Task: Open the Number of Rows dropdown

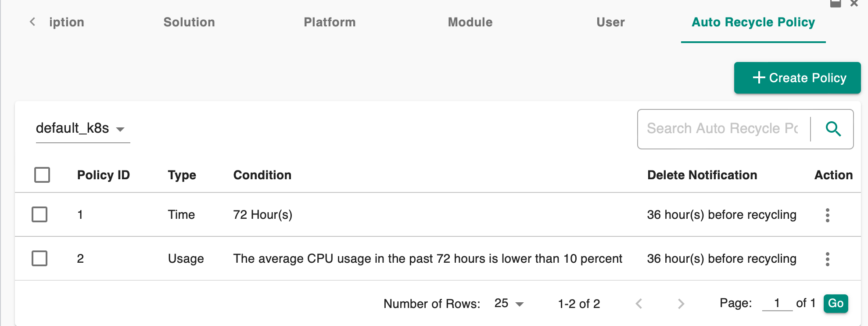Action: click(x=509, y=304)
